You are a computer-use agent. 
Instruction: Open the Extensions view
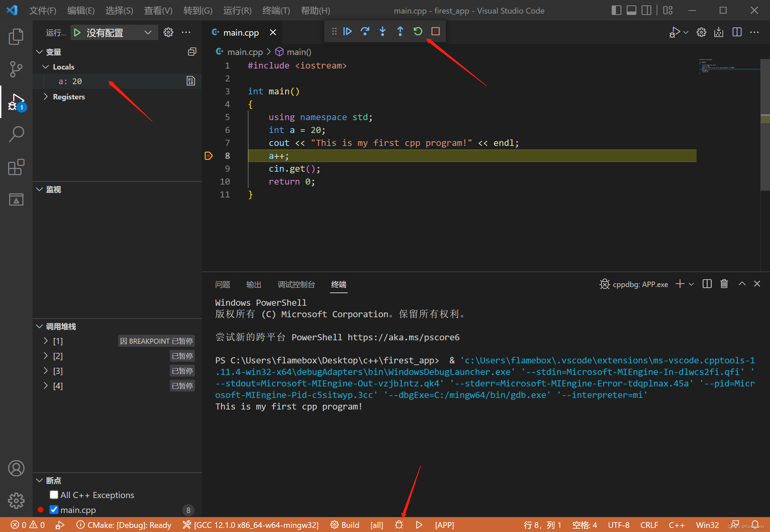point(16,167)
